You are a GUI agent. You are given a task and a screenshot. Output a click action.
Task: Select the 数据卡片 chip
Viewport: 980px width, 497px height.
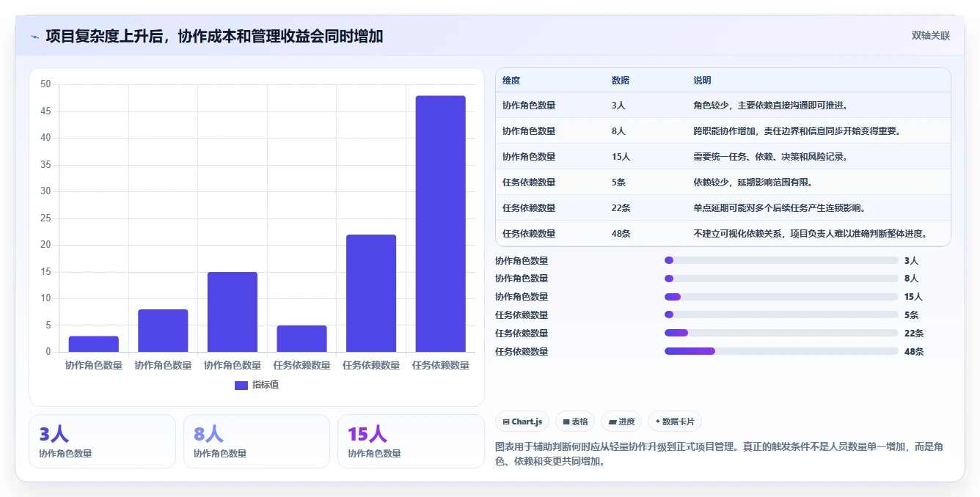click(675, 421)
